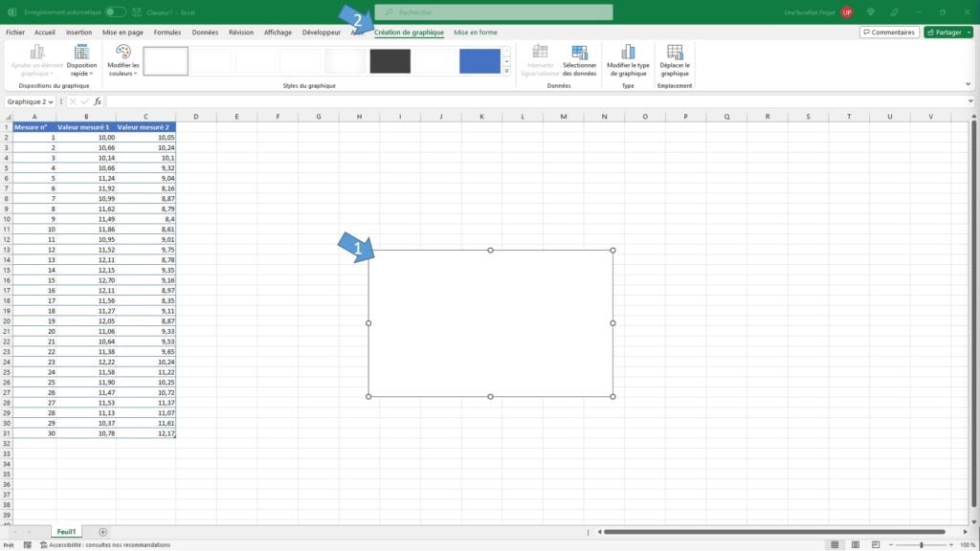
Task: Click inside the formula bar input
Action: click(536, 101)
